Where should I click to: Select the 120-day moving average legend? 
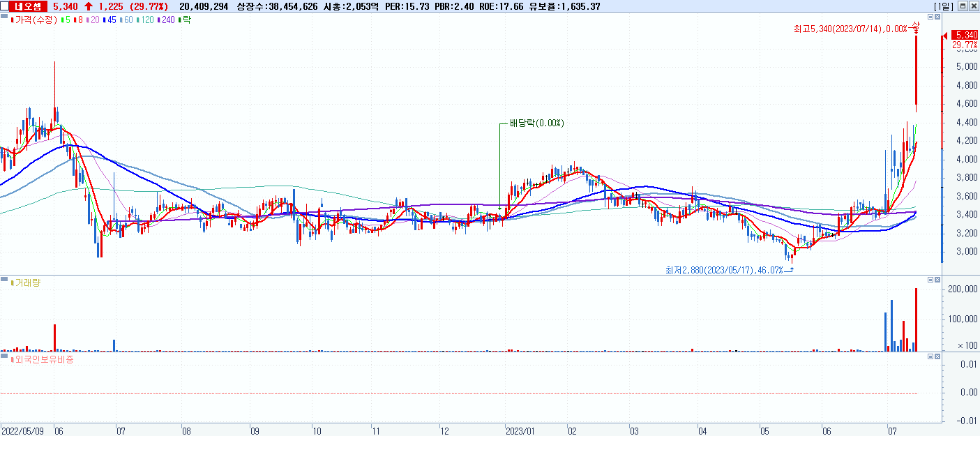pyautogui.click(x=144, y=20)
